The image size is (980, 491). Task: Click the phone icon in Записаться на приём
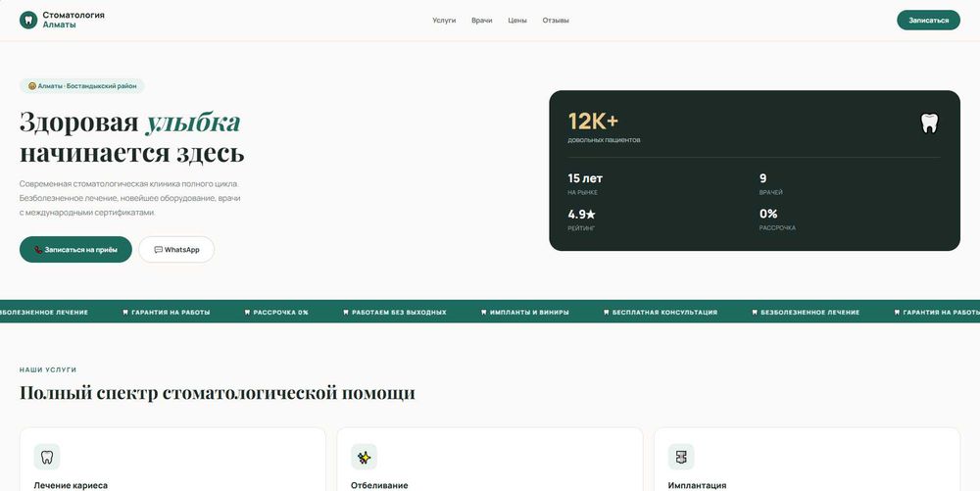pos(38,250)
